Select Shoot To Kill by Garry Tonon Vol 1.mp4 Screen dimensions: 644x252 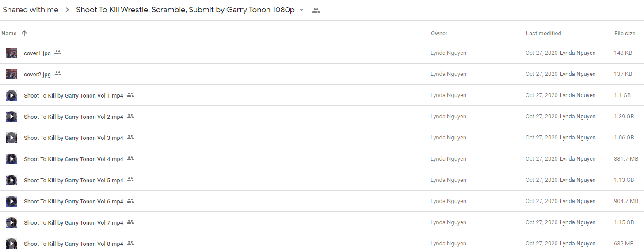pyautogui.click(x=73, y=96)
